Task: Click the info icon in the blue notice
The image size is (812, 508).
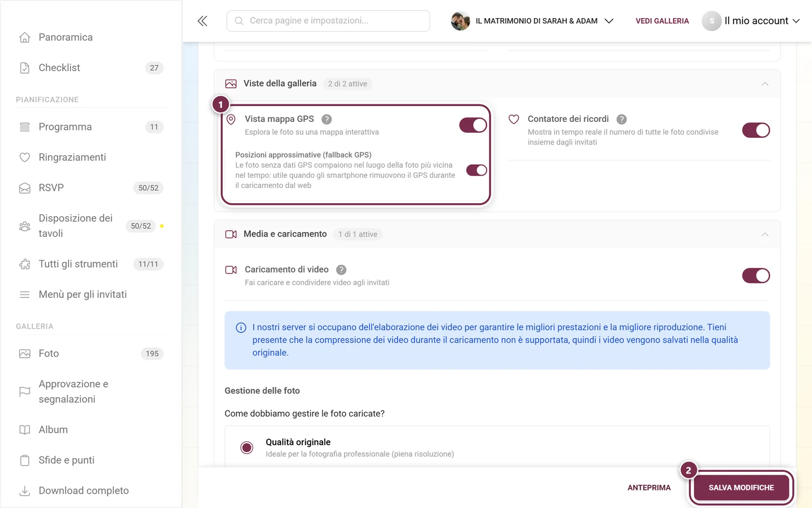Action: pyautogui.click(x=241, y=328)
